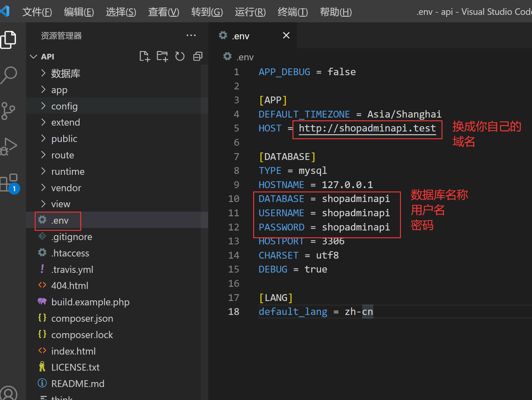Expand the route folder

43,155
